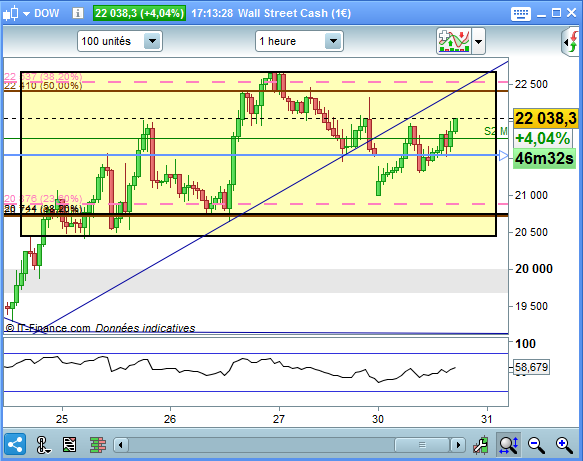This screenshot has width=583, height=461.
Task: Open the chart settings wrench icon
Action: pos(480,445)
